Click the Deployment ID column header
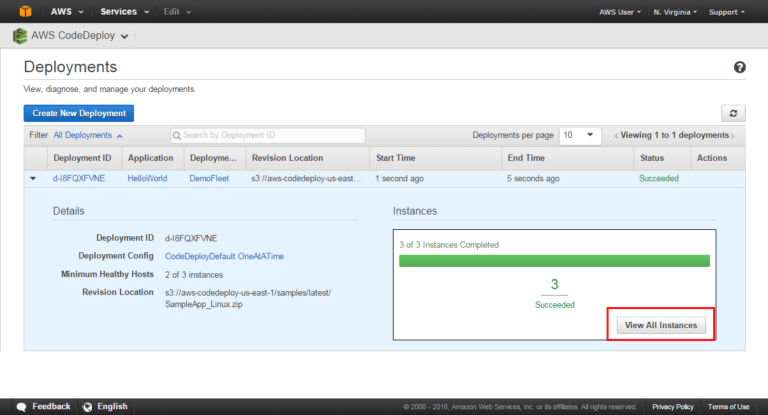768x415 pixels. tap(82, 158)
